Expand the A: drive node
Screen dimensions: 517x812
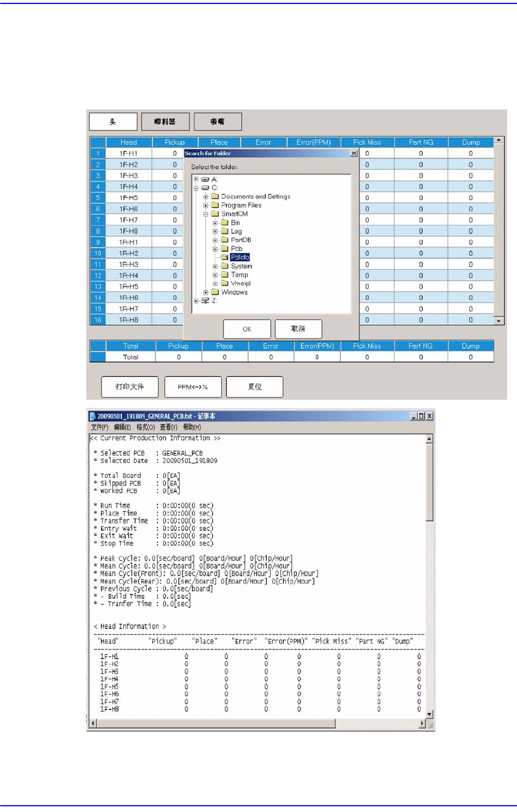coord(196,179)
